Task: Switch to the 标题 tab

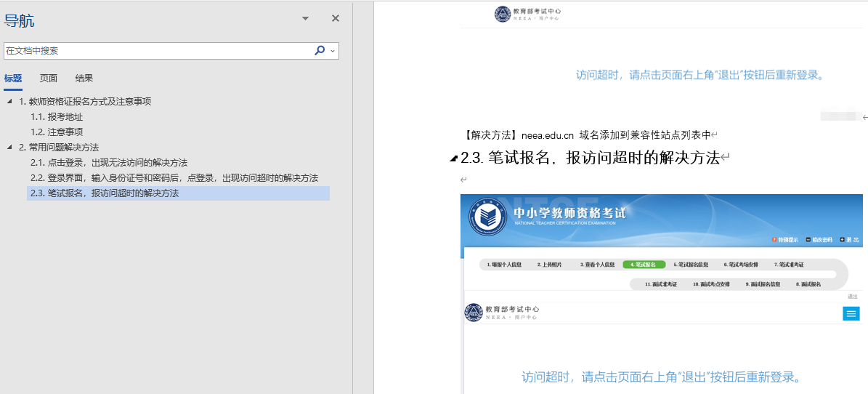Action: point(13,78)
